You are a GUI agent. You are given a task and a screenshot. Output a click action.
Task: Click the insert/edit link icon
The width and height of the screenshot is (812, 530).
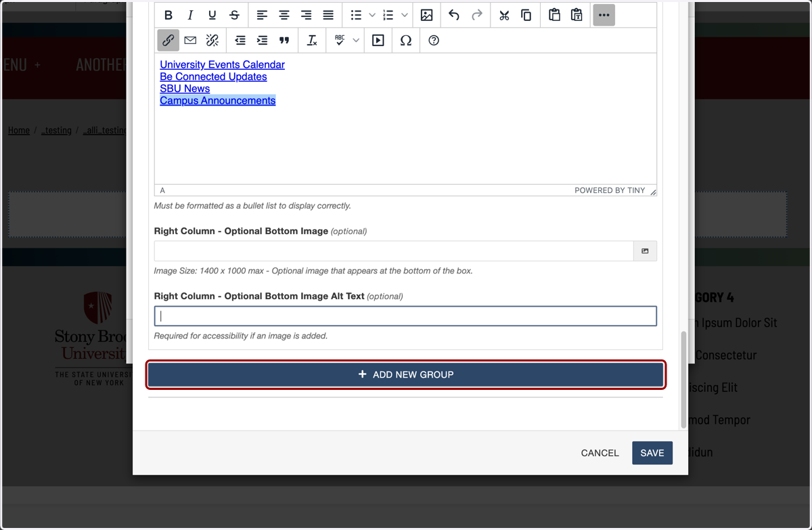coord(168,41)
